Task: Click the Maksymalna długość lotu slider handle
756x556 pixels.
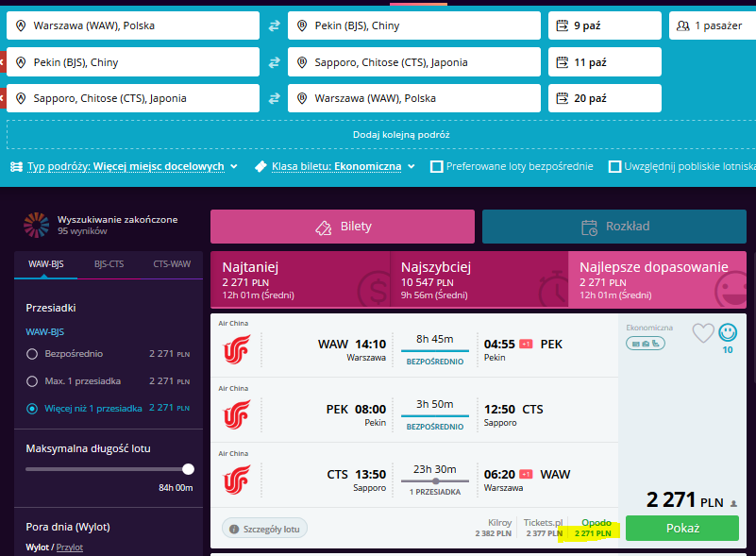Action: [189, 469]
